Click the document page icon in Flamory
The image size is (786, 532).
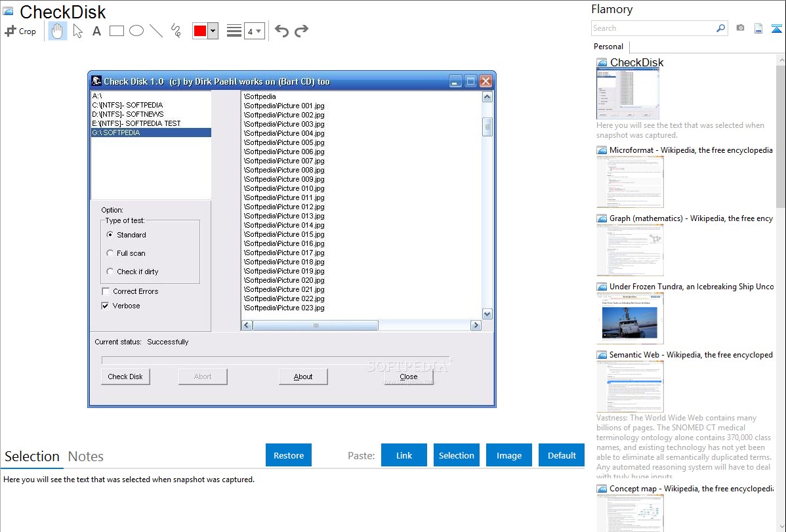[758, 28]
